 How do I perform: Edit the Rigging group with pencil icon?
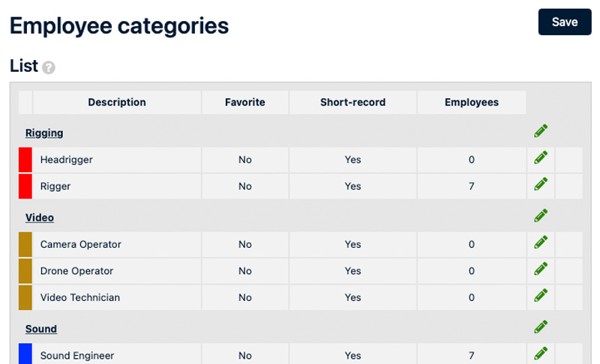541,131
